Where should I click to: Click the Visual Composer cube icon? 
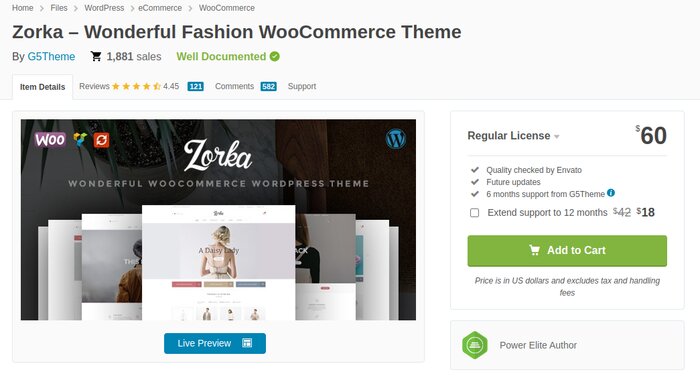click(80, 140)
